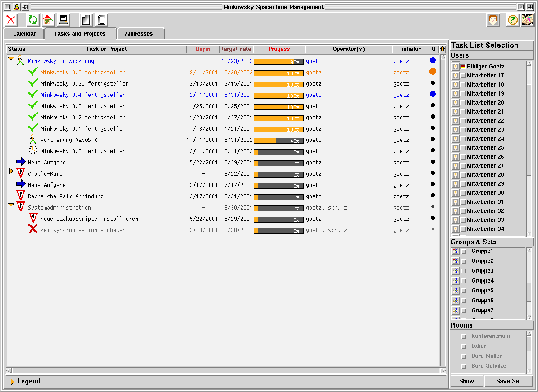Click the single blank page toolbar icon

pyautogui.click(x=86, y=20)
